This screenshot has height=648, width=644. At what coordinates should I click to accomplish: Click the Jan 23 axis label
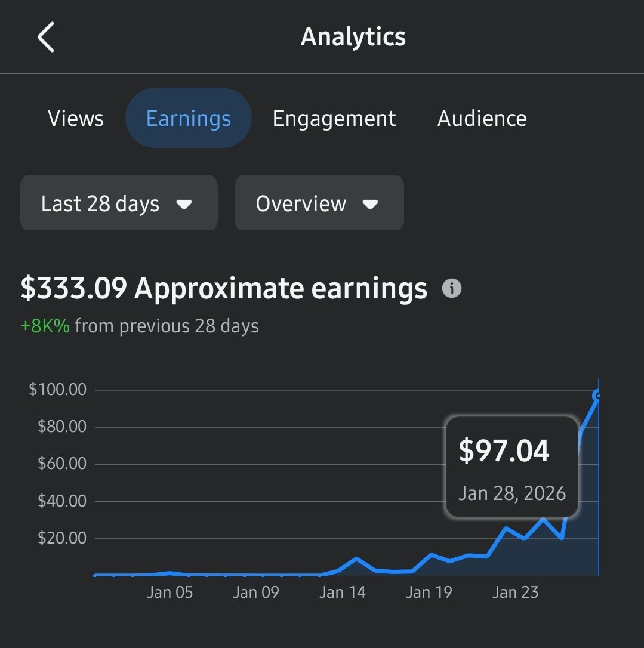[515, 592]
